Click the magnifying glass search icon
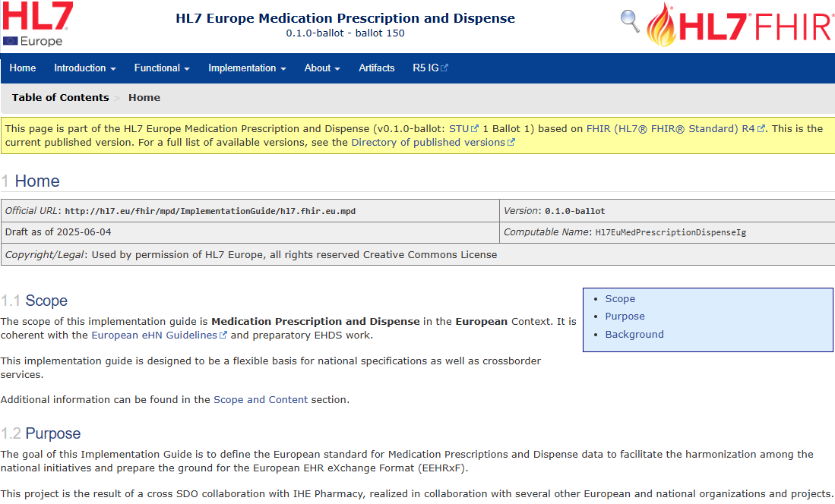 pyautogui.click(x=630, y=21)
